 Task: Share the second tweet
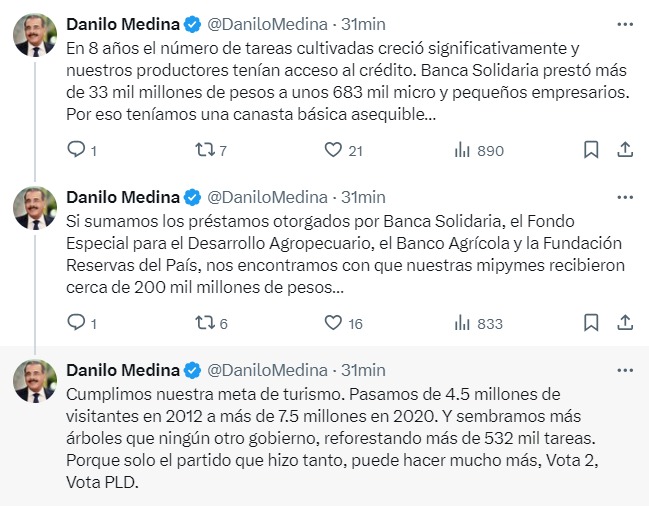coord(625,323)
